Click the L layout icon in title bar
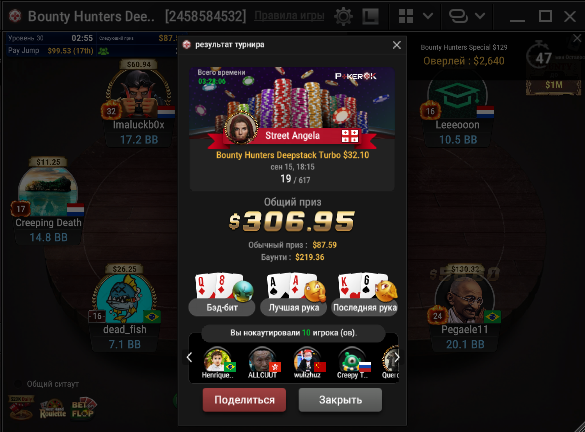The width and height of the screenshot is (585, 432). click(x=370, y=16)
